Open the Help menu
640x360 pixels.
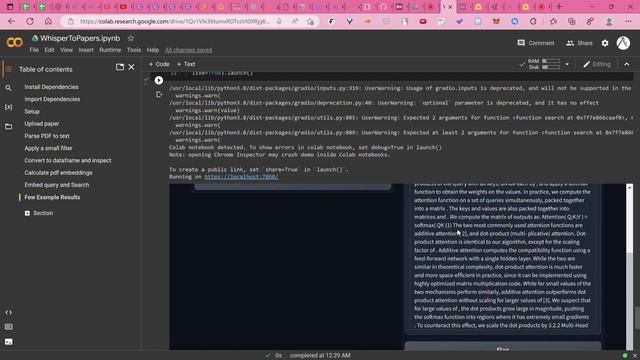[153, 50]
